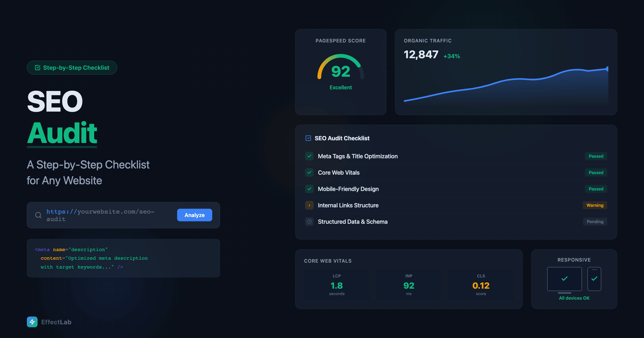Click the endpoint dot on traffic chart

click(607, 69)
